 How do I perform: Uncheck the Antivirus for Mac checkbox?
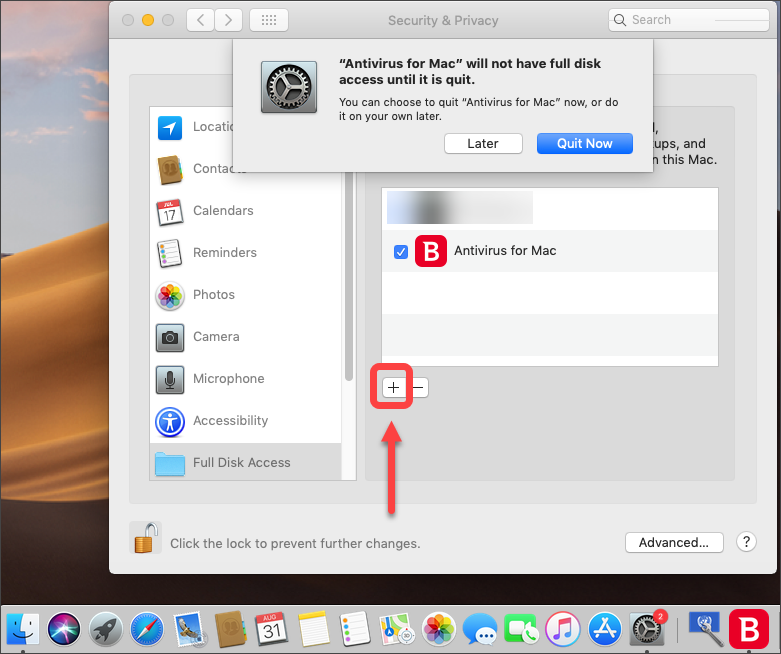[x=401, y=252]
